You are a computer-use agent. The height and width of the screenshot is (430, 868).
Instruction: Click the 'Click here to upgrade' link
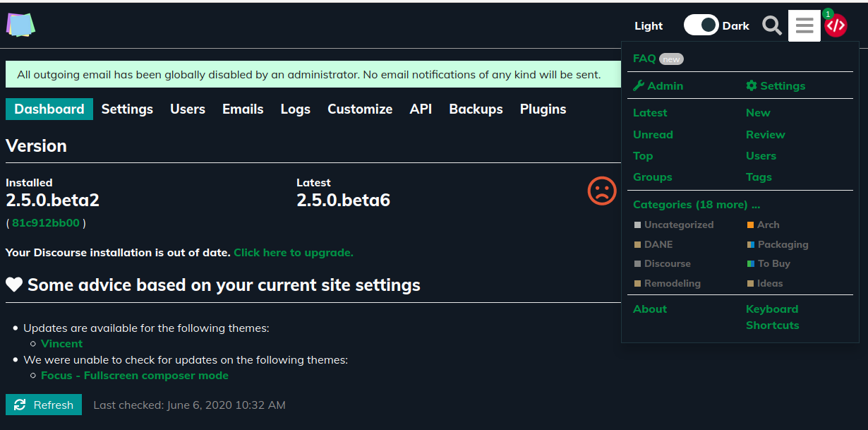(293, 253)
